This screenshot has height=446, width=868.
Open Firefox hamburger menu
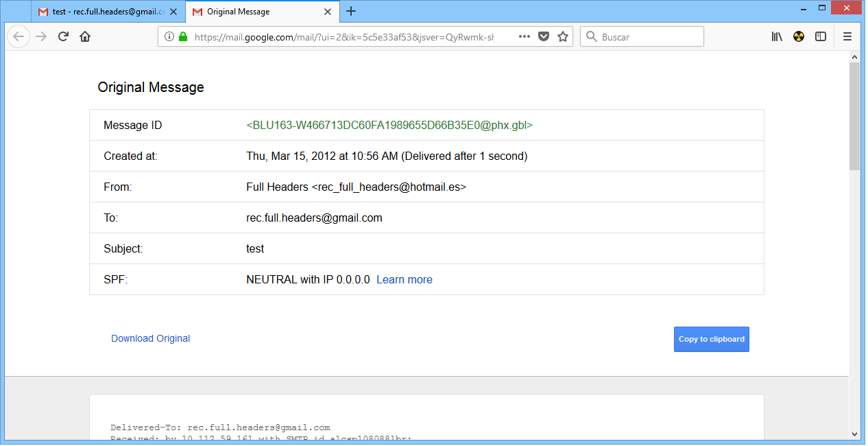point(847,37)
